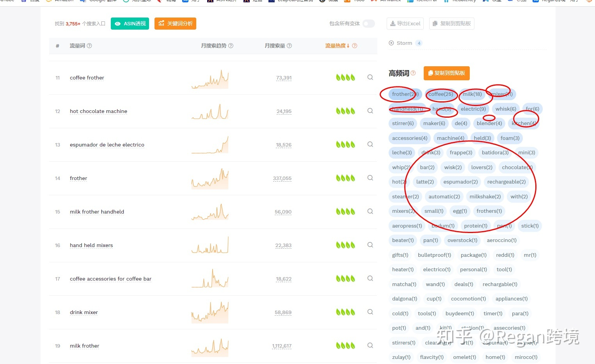This screenshot has height=364, width=595.
Task: Click 流量热度 descending sort arrow
Action: click(348, 46)
